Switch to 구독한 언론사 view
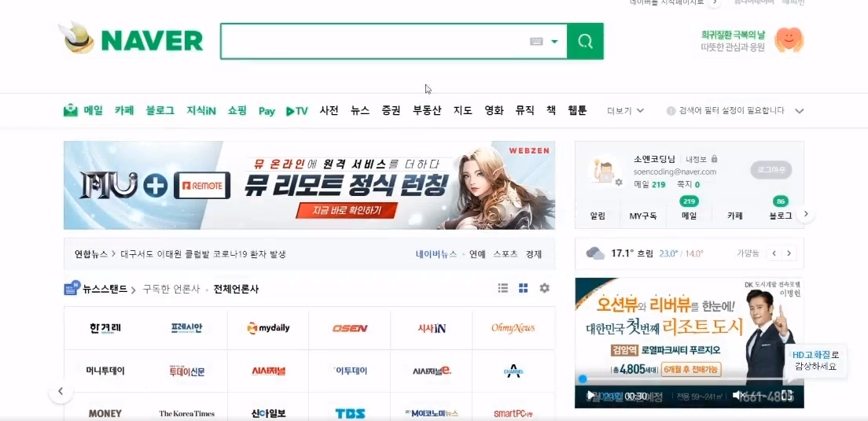The height and width of the screenshot is (421, 868). pyautogui.click(x=171, y=289)
